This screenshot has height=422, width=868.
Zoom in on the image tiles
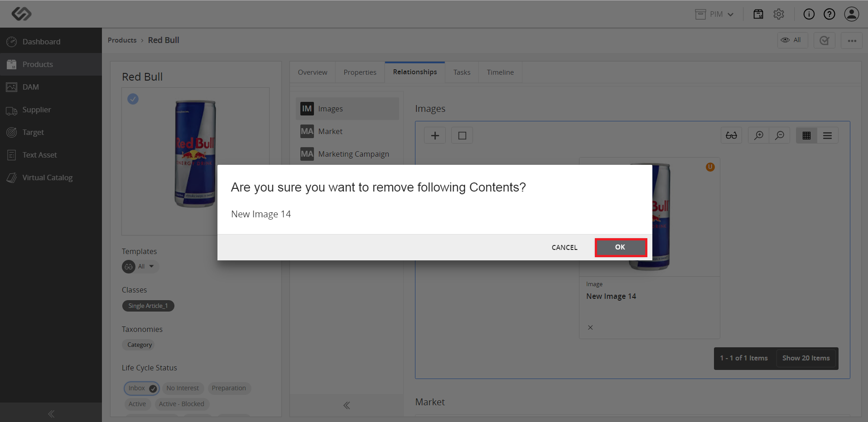(x=758, y=135)
